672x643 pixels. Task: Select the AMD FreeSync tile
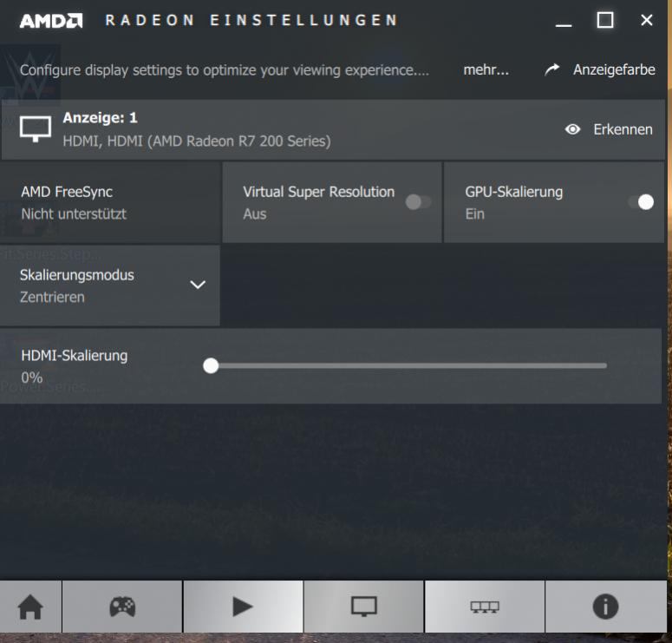click(110, 202)
